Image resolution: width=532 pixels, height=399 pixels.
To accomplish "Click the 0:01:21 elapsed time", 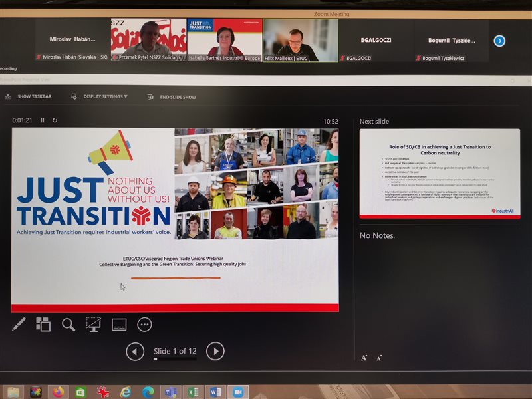I will click(x=22, y=120).
